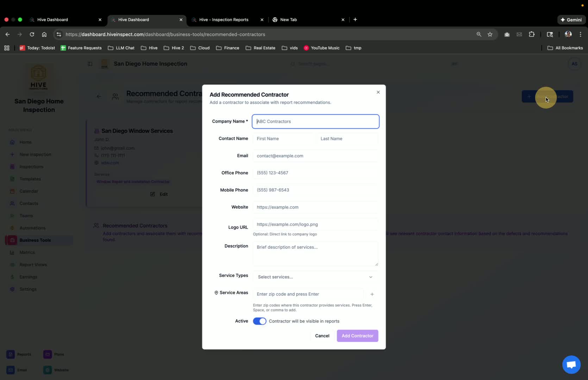Open New Inspection in the sidebar
This screenshot has width=588, height=380.
(35, 154)
